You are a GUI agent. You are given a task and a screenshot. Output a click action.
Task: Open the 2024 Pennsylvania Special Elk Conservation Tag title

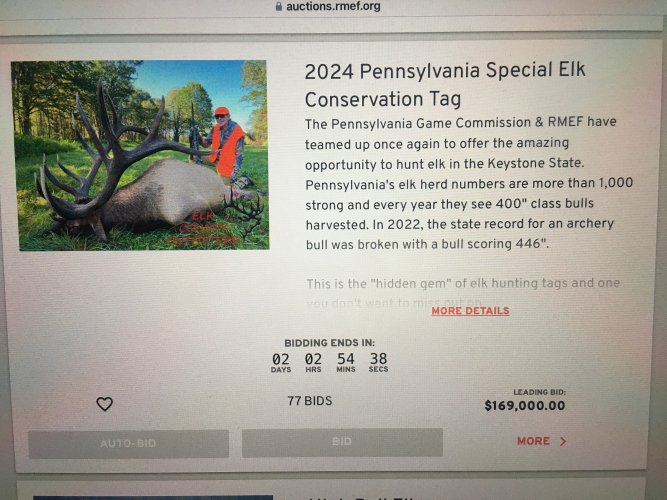pyautogui.click(x=445, y=85)
